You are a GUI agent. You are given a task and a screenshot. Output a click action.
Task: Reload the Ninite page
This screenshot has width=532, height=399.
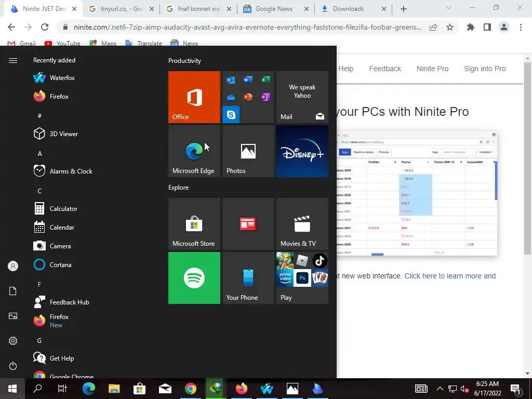coord(45,27)
